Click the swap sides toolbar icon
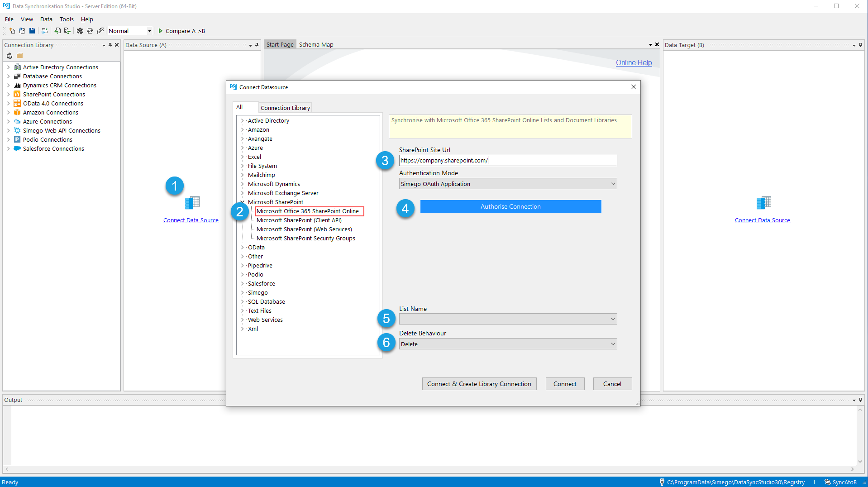The image size is (868, 487). [x=90, y=31]
